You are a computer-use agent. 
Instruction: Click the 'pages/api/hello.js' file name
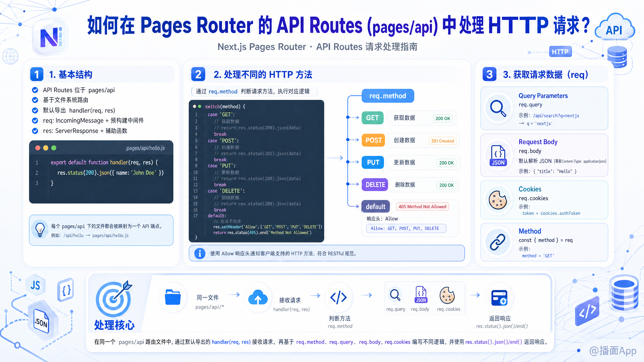[x=146, y=148]
